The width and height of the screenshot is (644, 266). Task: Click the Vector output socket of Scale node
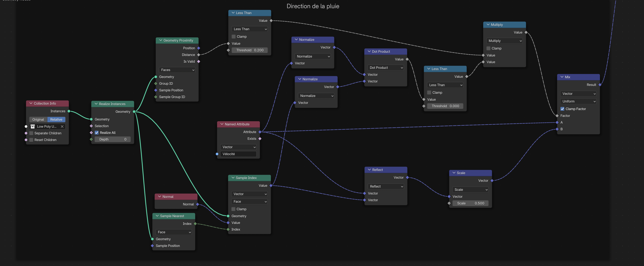tap(492, 181)
